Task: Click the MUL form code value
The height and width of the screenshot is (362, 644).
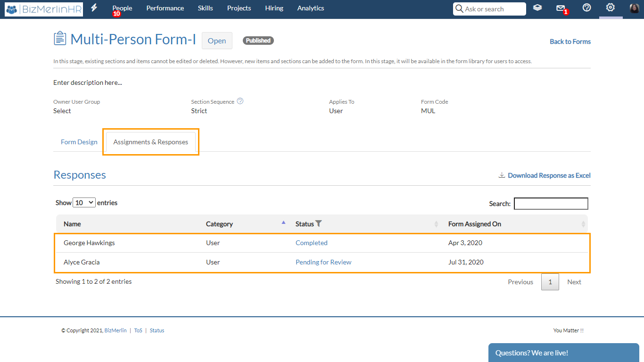Action: tap(428, 111)
